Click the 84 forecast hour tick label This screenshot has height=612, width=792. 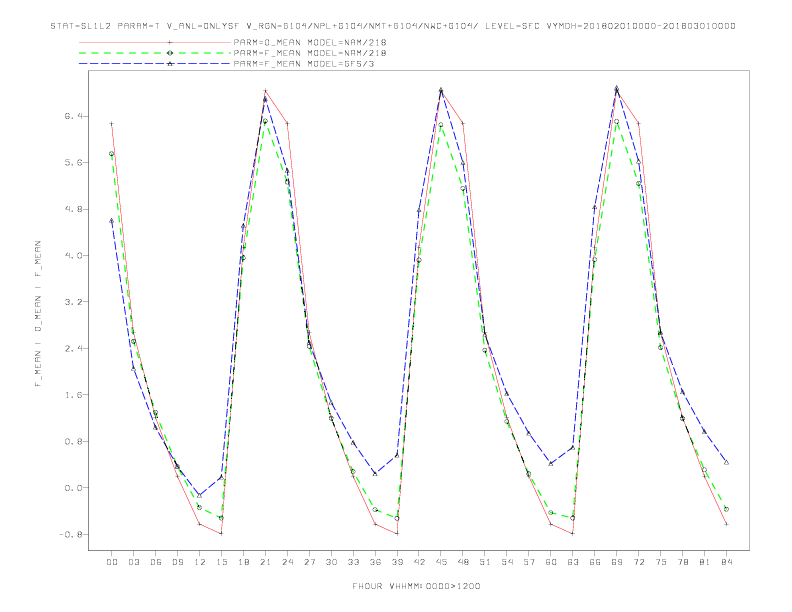click(727, 562)
